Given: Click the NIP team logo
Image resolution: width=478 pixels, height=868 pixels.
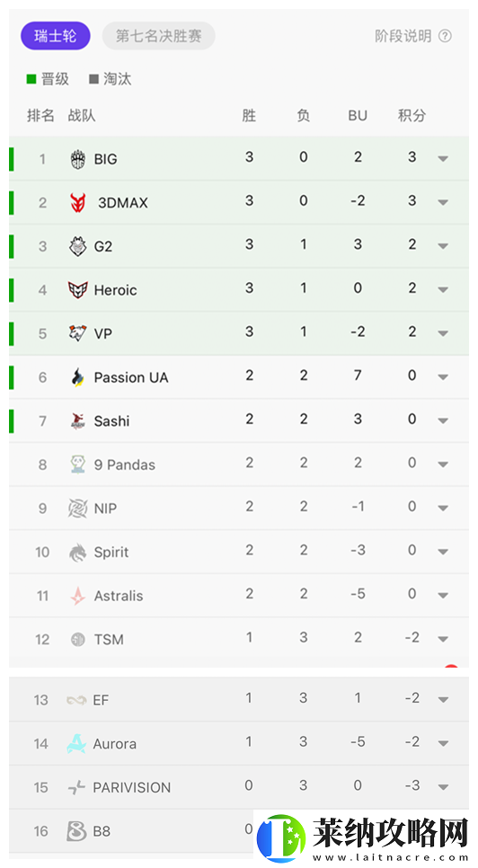Looking at the screenshot, I should (x=78, y=509).
